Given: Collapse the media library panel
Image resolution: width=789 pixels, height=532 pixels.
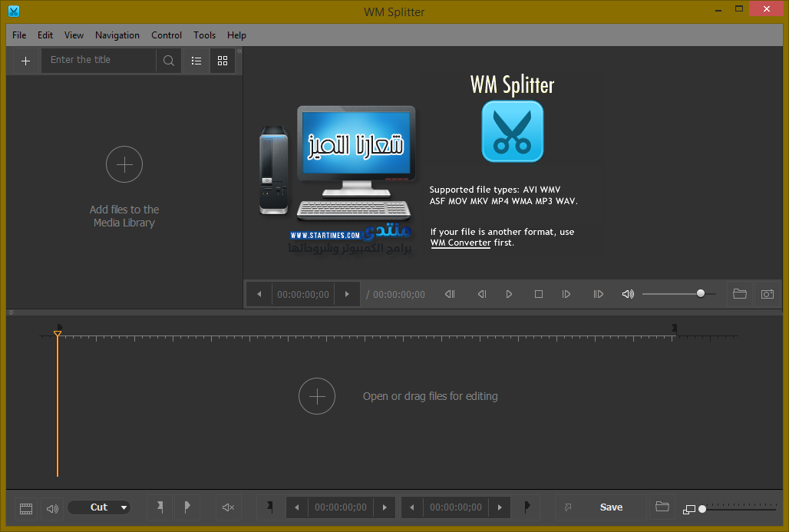Looking at the screenshot, I should (239, 51).
